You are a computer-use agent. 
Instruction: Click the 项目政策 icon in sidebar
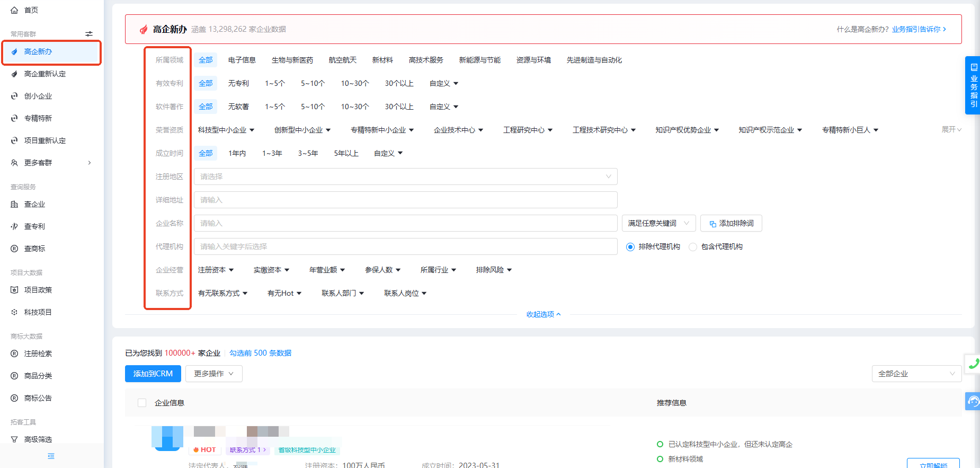pos(14,290)
